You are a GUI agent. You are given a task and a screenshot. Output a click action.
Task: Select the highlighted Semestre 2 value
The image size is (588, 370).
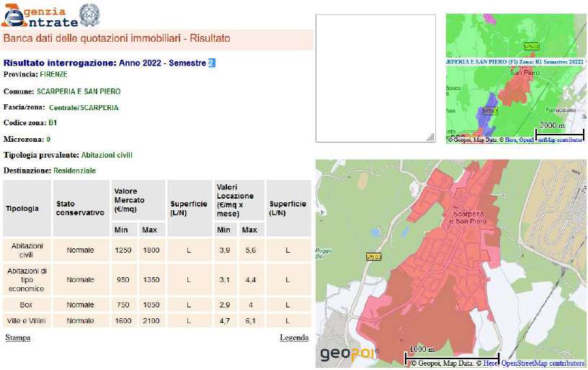coord(212,63)
